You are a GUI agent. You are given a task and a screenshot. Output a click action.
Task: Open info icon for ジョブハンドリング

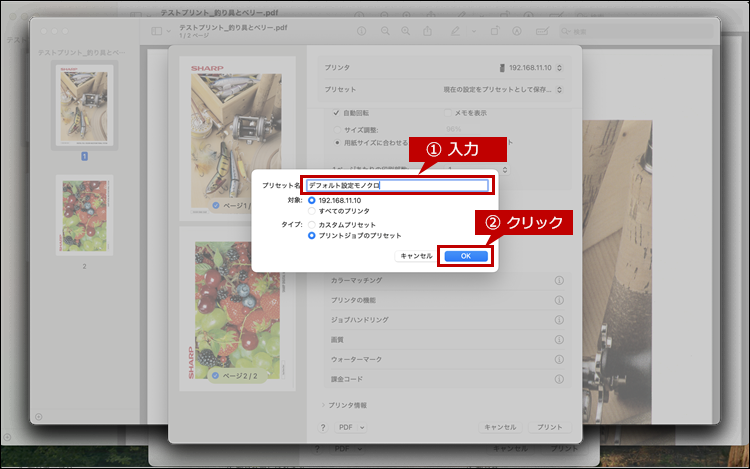559,318
